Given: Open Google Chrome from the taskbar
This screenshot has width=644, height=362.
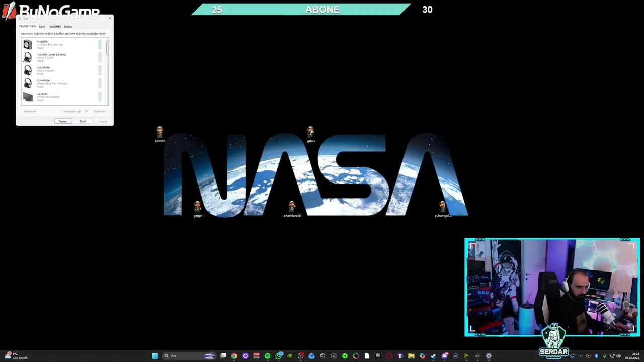Looking at the screenshot, I should 234,356.
